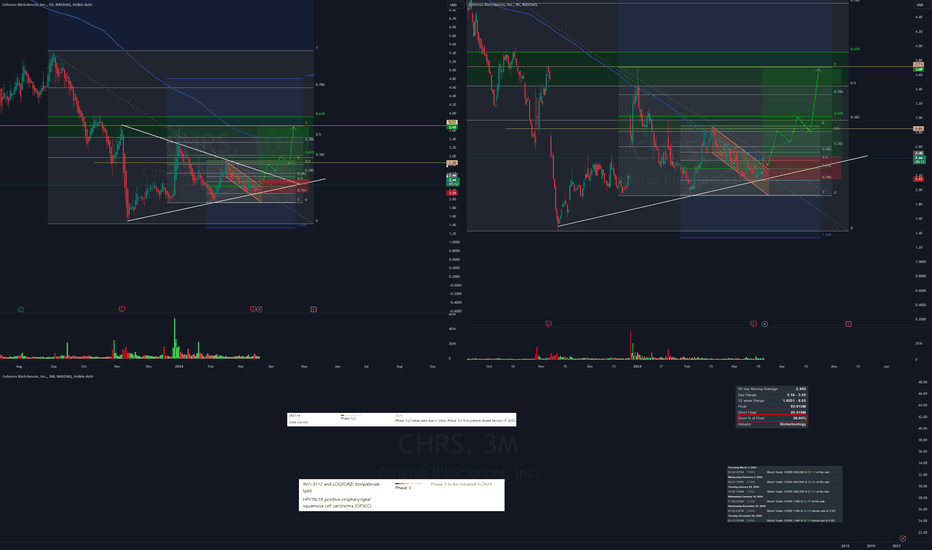Click the red event marker near May on the 4h chart
Image resolution: width=932 pixels, height=550 pixels.
[848, 324]
